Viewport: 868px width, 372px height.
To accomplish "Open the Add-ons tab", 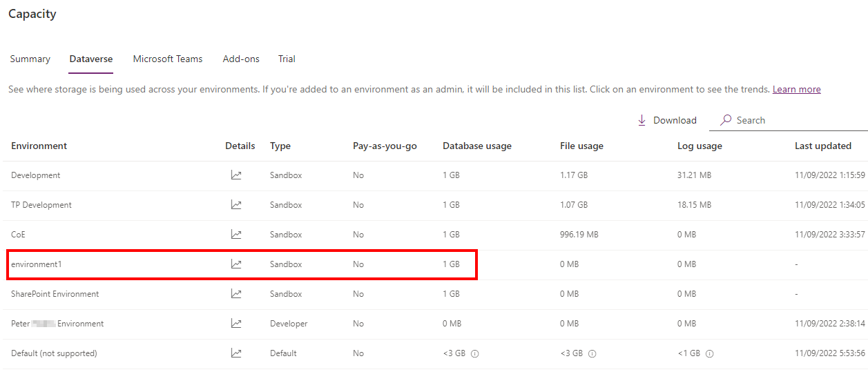I will pyautogui.click(x=241, y=59).
